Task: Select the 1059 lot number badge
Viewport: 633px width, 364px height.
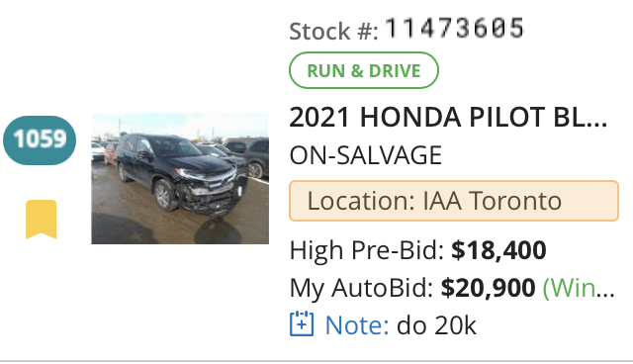Action: pos(40,140)
